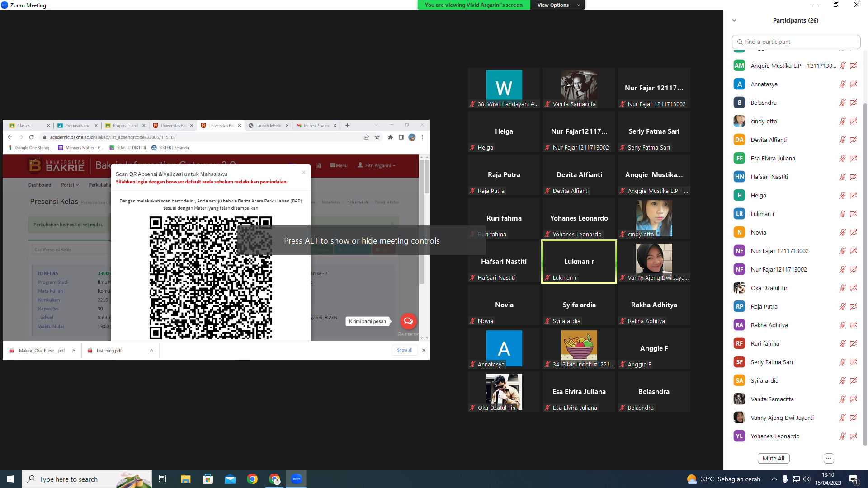Image resolution: width=868 pixels, height=488 pixels.
Task: Click the Find a participant search field
Action: (x=796, y=42)
